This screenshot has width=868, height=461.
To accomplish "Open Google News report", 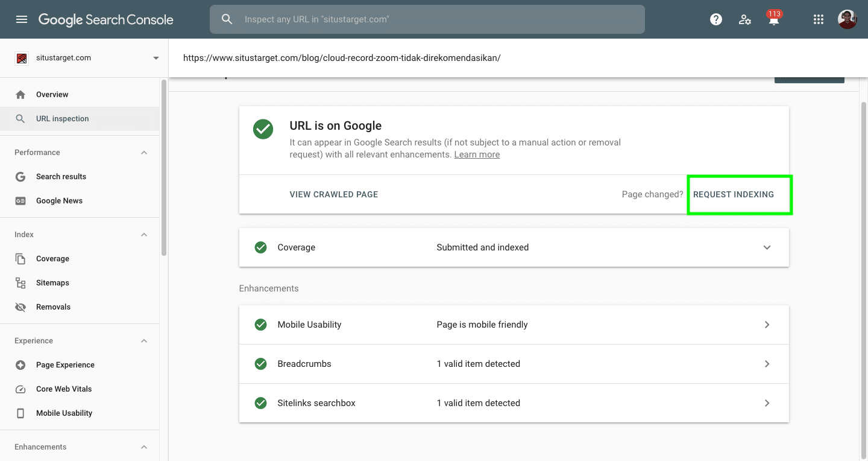I will point(80,201).
